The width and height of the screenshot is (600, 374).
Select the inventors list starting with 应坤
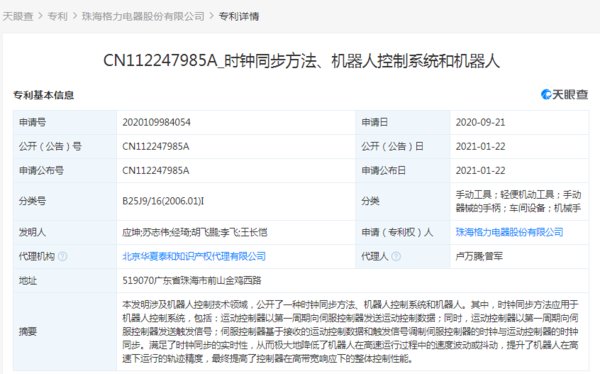[195, 232]
